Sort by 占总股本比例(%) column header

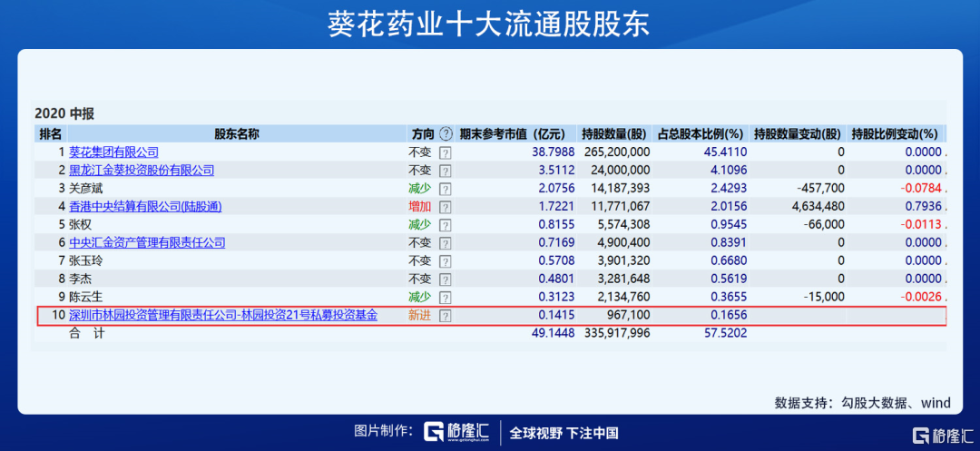coord(700,133)
